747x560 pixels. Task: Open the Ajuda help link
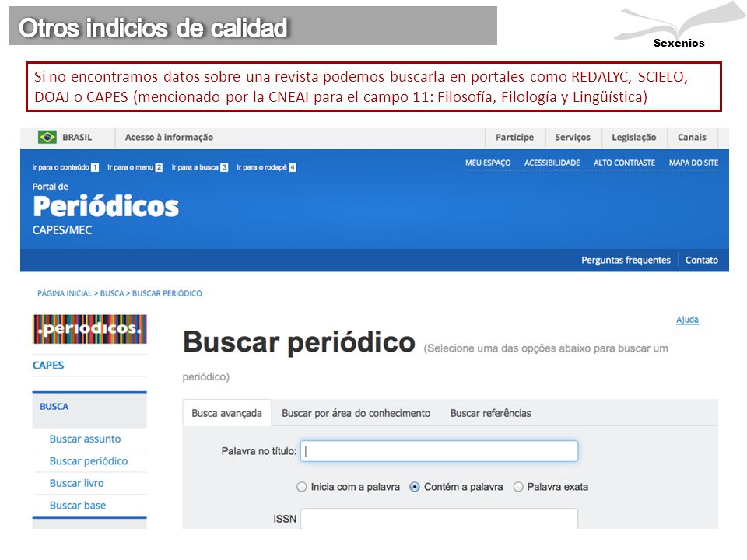687,320
